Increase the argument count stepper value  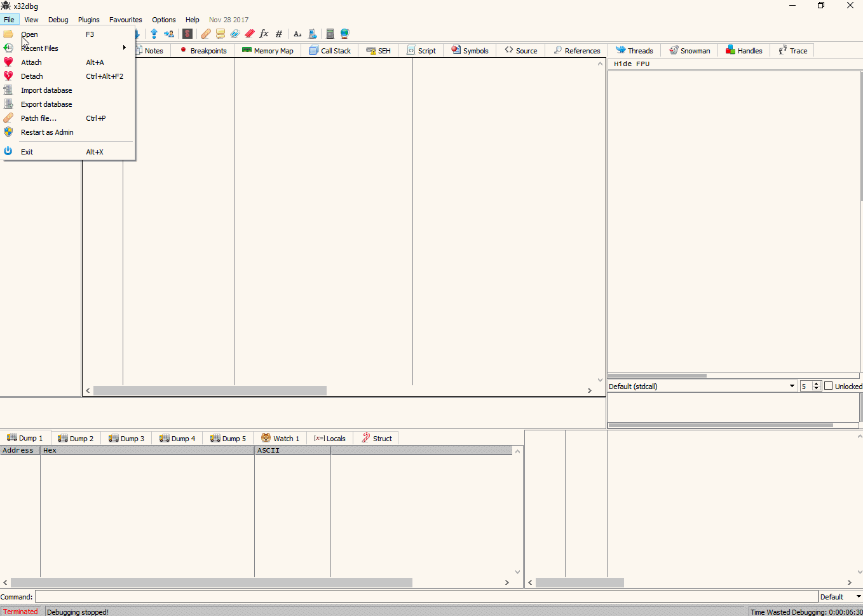tap(817, 383)
